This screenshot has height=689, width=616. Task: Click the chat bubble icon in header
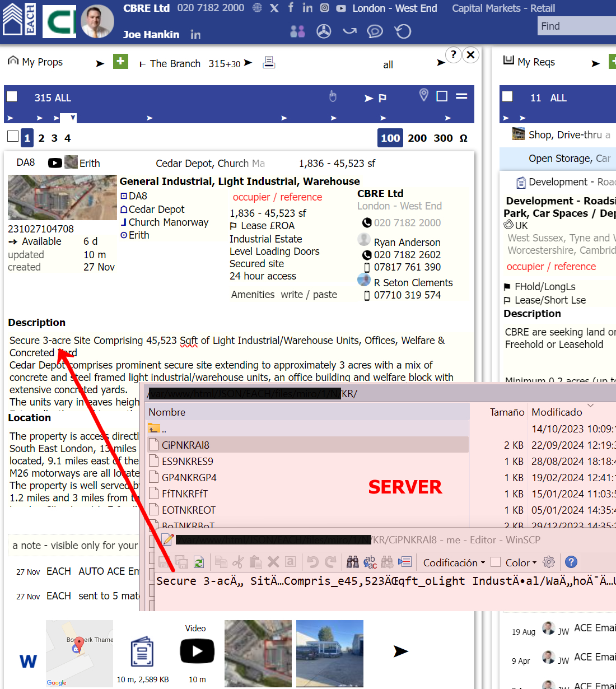[x=375, y=31]
